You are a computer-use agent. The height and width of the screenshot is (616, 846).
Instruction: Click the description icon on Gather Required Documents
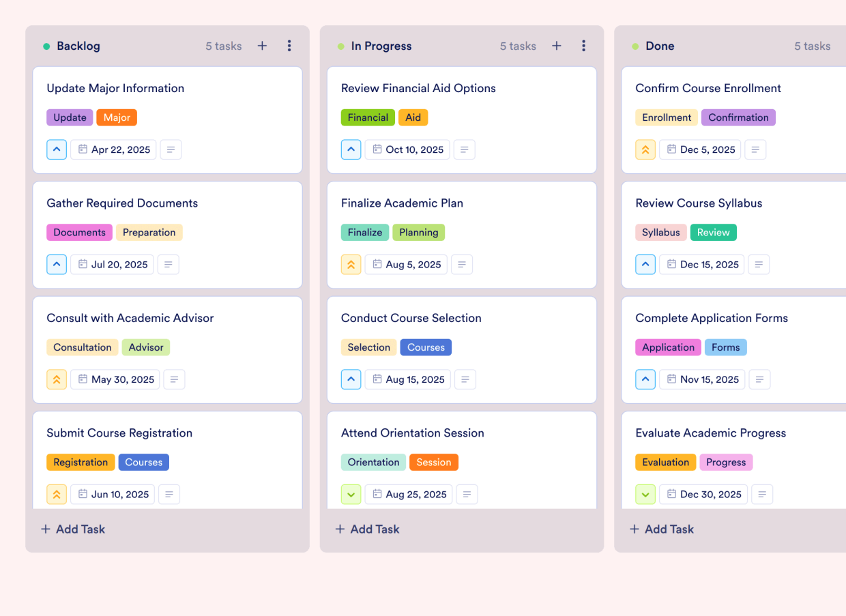pos(168,264)
